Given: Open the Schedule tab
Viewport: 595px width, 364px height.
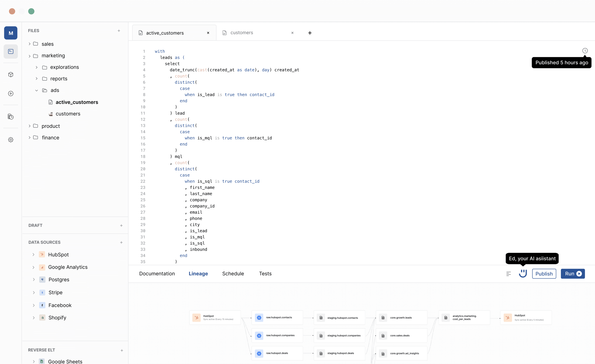Looking at the screenshot, I should pyautogui.click(x=233, y=273).
